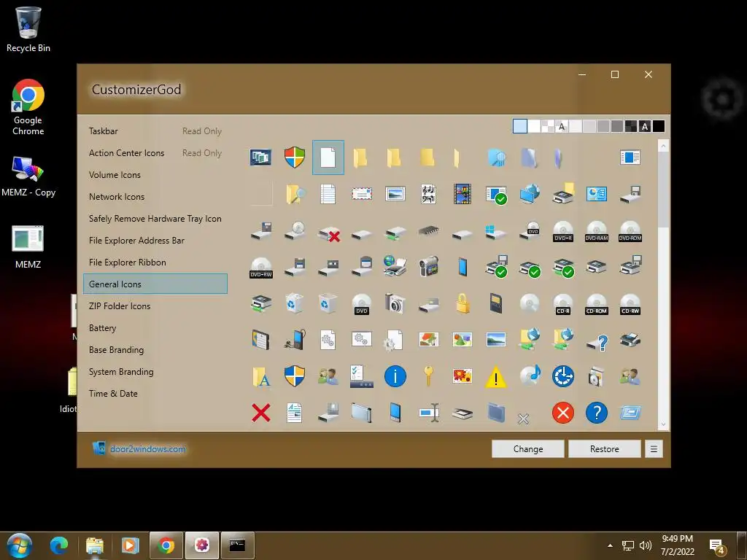Select the memory chip icon
This screenshot has width=747, height=560.
(x=429, y=231)
